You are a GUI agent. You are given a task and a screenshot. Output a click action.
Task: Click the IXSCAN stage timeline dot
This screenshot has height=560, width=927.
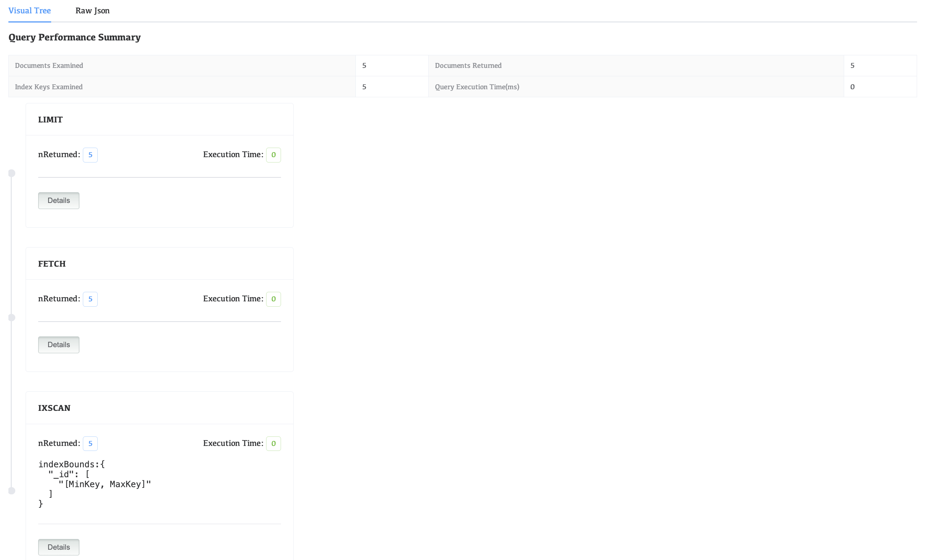point(12,491)
